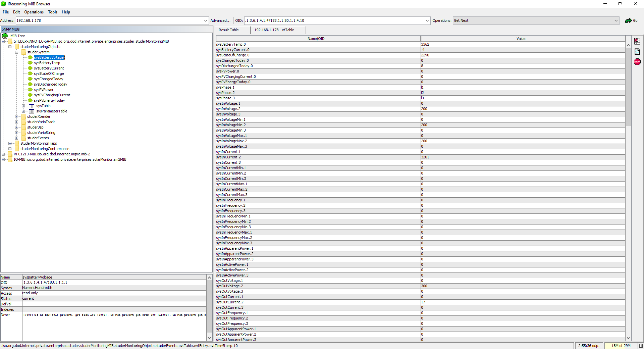The image size is (644, 349).
Task: Click the sysParameterTable table icon
Action: (32, 111)
